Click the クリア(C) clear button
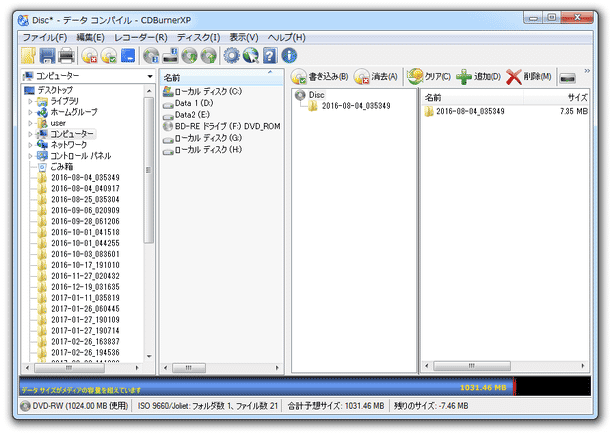612x434 pixels. pos(429,76)
